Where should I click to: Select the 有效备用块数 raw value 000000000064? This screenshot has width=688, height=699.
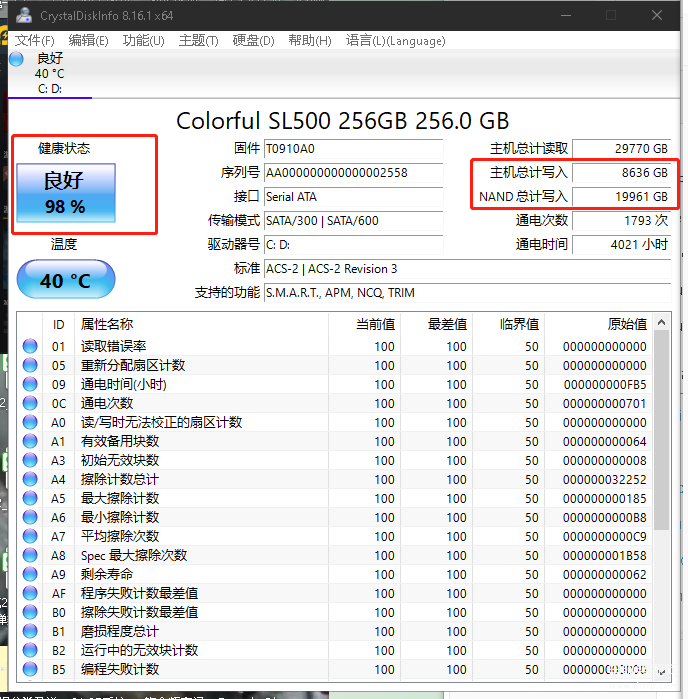tap(605, 441)
